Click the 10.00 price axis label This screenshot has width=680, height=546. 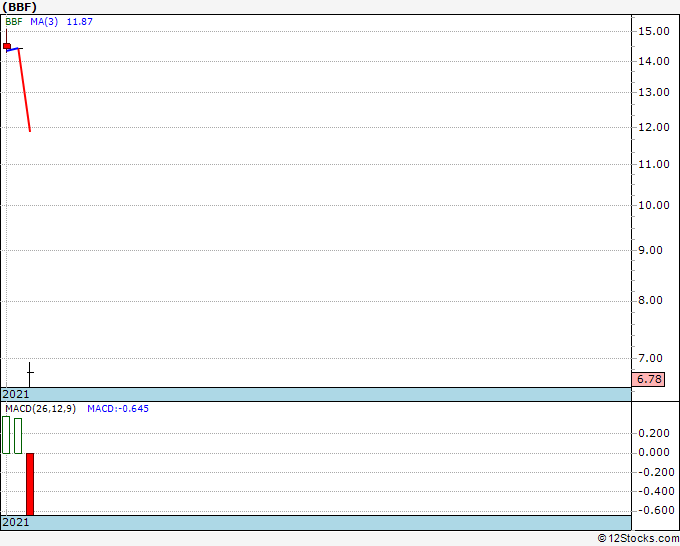(x=654, y=205)
